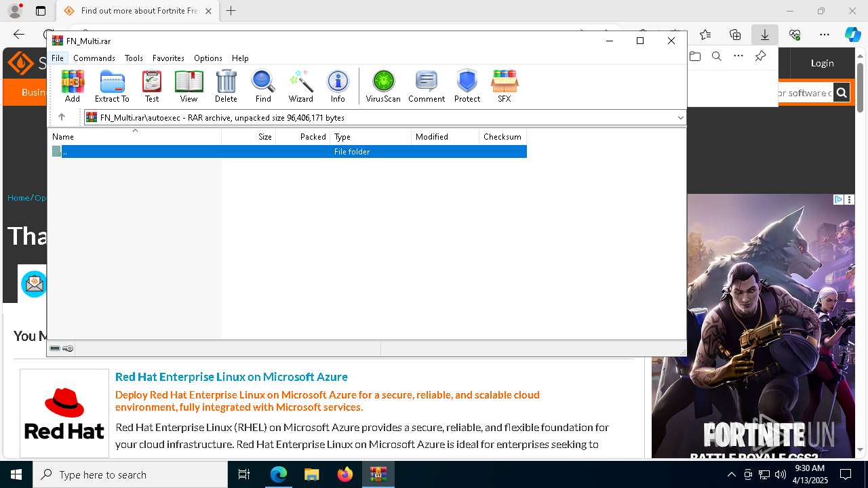Open the File menu
Screen dimensions: 868x488
[x=58, y=58]
